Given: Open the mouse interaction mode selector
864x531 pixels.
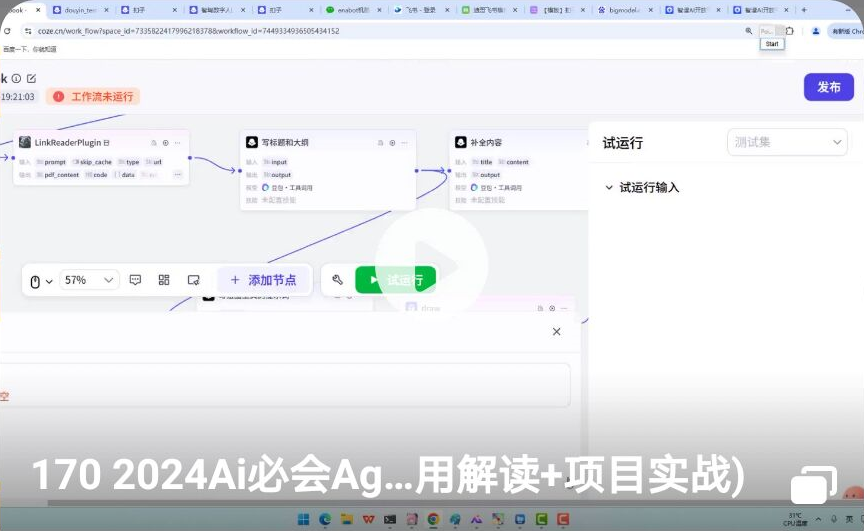Looking at the screenshot, I should click(x=40, y=281).
